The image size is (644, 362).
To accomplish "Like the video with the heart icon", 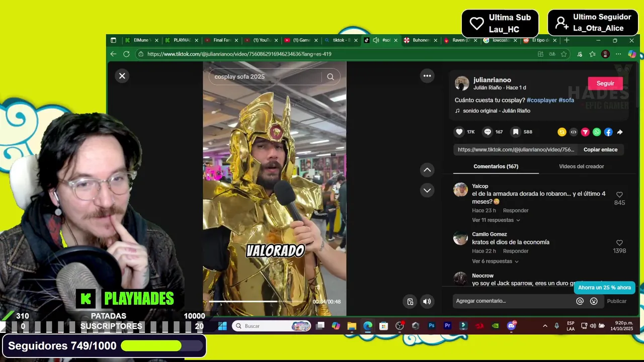I will click(x=459, y=132).
